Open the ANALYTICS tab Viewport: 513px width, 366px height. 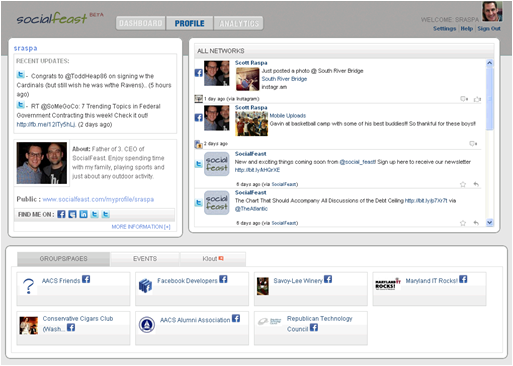[x=239, y=23]
